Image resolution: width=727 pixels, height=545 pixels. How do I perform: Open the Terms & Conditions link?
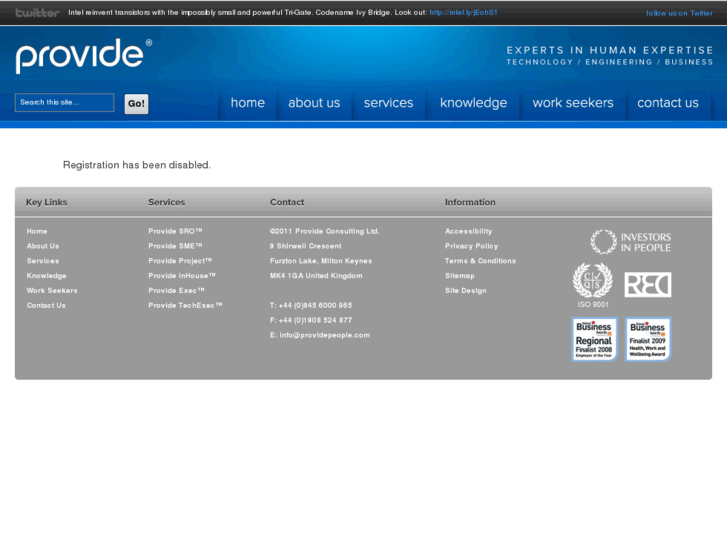[480, 261]
